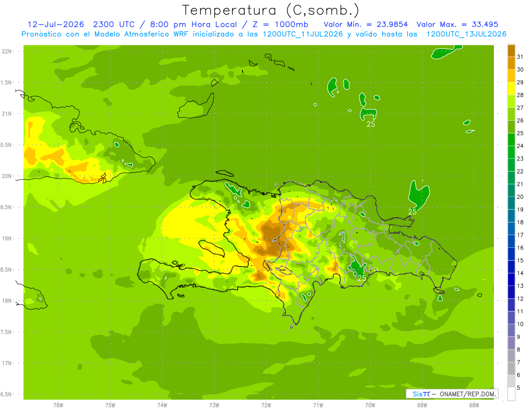Image resolution: width=532 pixels, height=411 pixels.
Task: Select the blue swatch between 13 and 14
Action: point(511,280)
